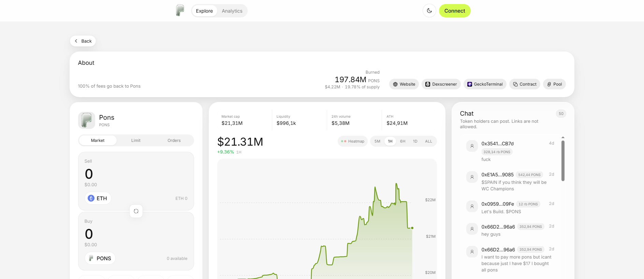Click the Pons token avatar image
Viewport: 644px width, 279px height.
87,120
